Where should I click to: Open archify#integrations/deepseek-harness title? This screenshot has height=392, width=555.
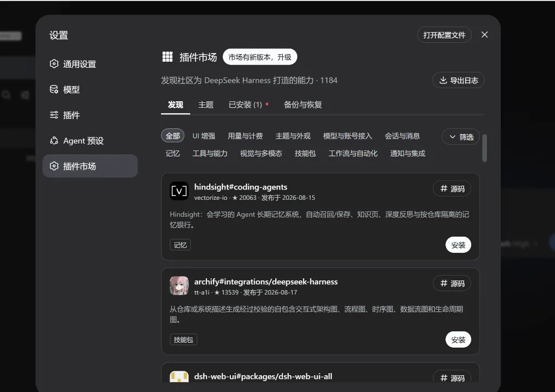[x=266, y=282]
